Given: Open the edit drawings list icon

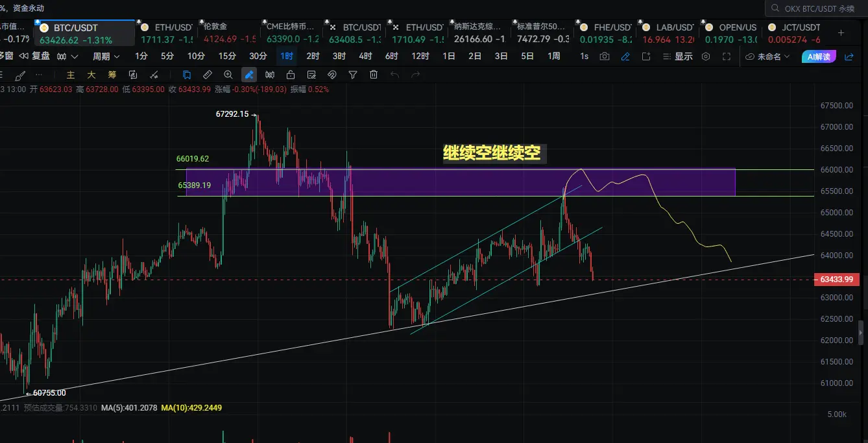Looking at the screenshot, I should pyautogui.click(x=311, y=75).
